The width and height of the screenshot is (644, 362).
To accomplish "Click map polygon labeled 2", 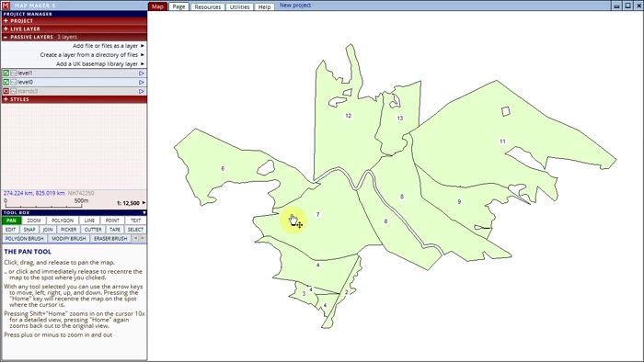I will 346,292.
